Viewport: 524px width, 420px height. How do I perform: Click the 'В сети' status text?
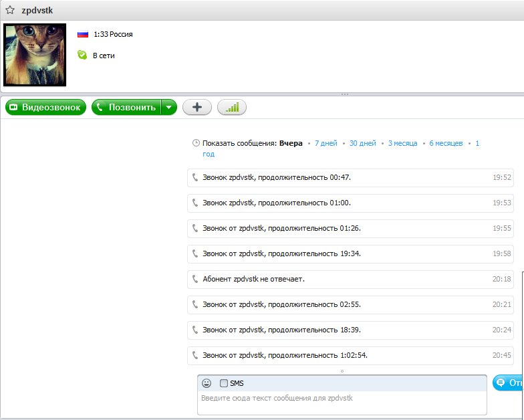tap(104, 56)
